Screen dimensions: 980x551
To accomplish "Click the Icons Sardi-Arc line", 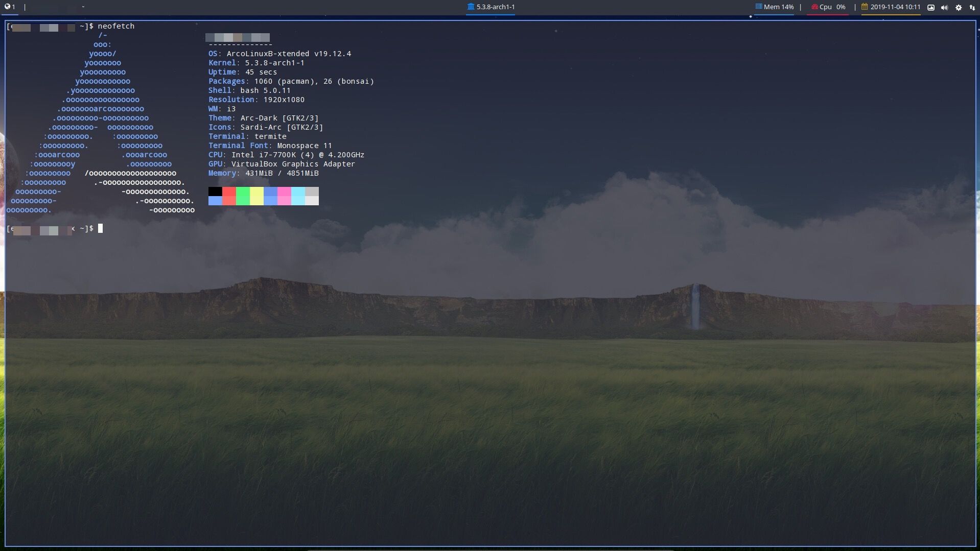I will point(265,127).
